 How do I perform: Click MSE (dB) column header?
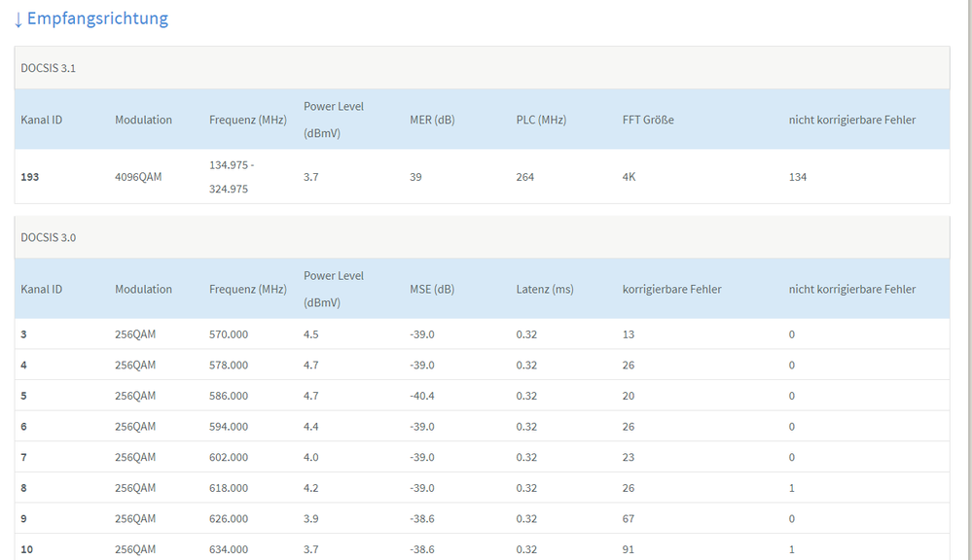tap(432, 289)
